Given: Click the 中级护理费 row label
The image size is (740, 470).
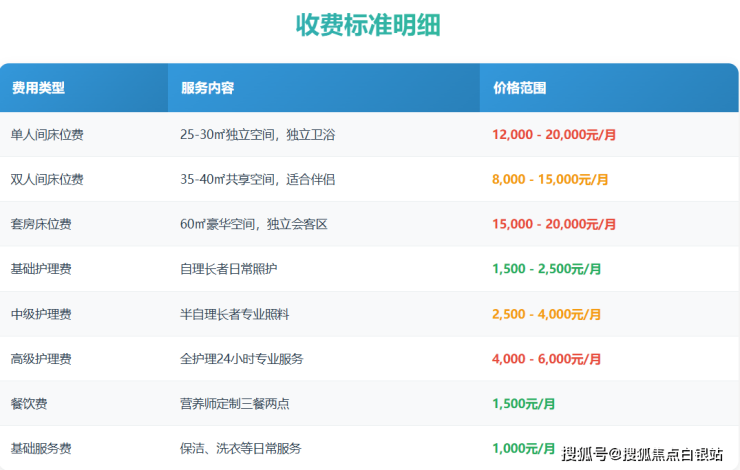Looking at the screenshot, I should coord(41,314).
